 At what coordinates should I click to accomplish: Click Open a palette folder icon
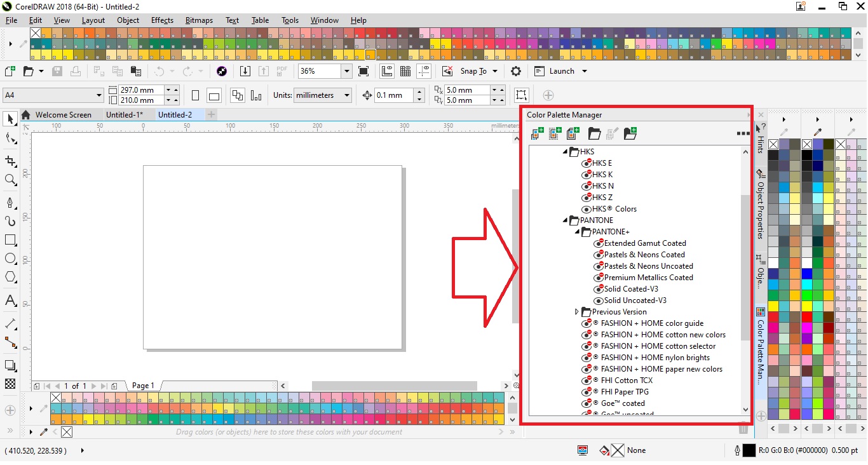click(x=594, y=133)
